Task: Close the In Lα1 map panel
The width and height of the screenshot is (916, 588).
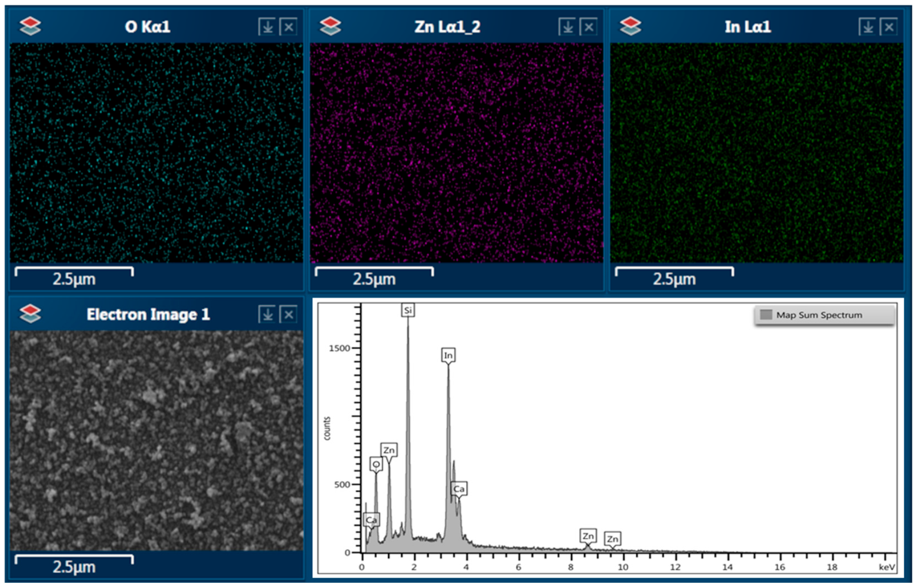Action: [889, 27]
